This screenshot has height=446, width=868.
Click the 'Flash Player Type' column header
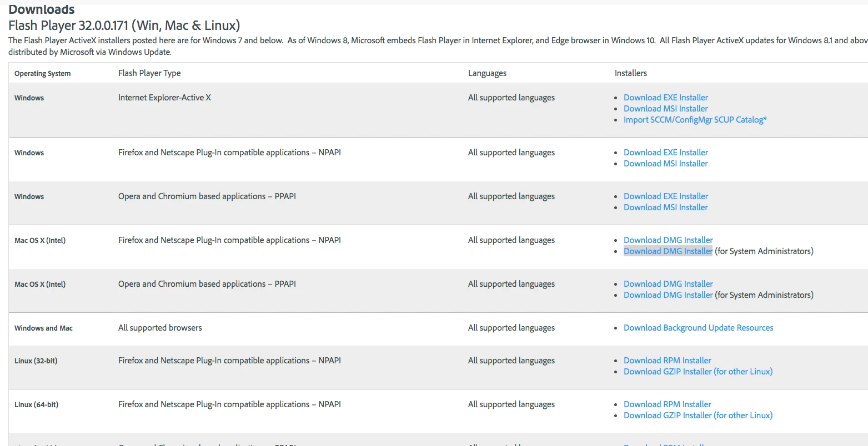[149, 73]
